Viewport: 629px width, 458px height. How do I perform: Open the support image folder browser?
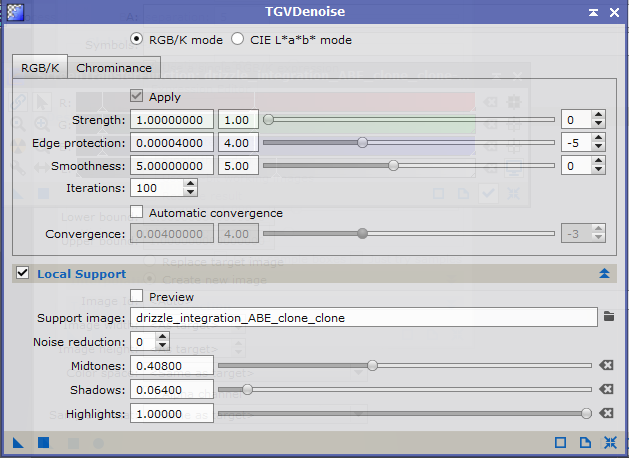coord(608,317)
